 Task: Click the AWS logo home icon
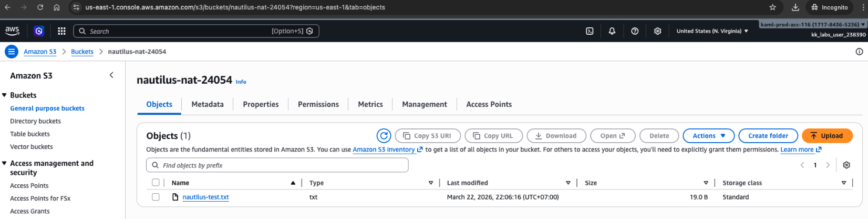12,31
